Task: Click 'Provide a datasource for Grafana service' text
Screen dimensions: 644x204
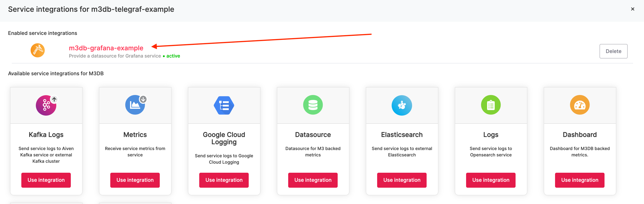Action: coord(115,56)
